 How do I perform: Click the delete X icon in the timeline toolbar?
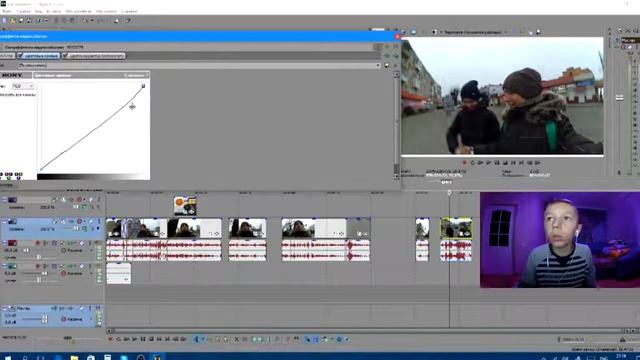(236, 339)
